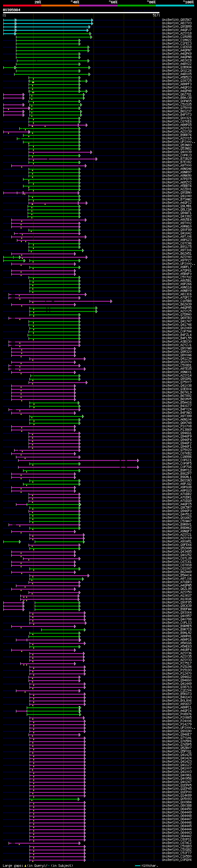Select the UniRef100_C1MH22 label
Screen dimensions: 197x868
click(x=177, y=40)
